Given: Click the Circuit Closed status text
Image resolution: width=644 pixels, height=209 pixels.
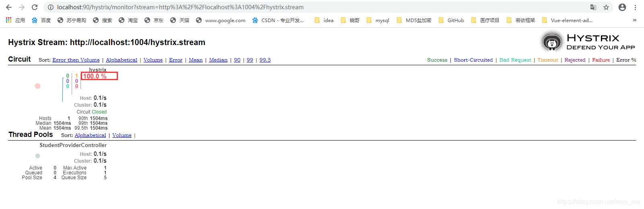Looking at the screenshot, I should [x=92, y=112].
